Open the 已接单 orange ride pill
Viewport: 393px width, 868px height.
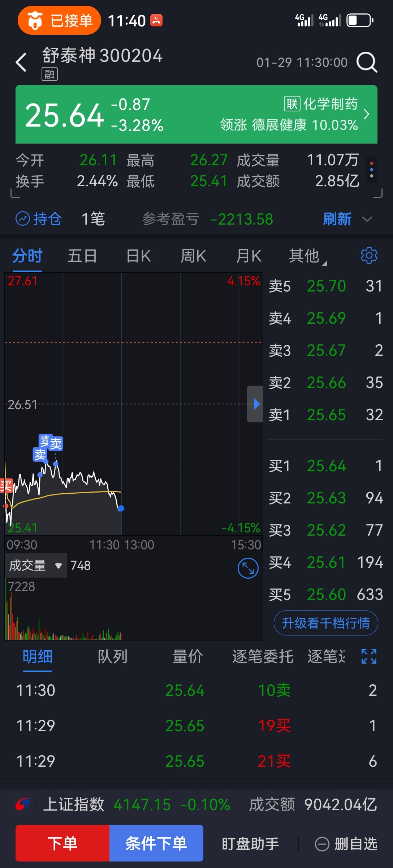click(x=59, y=20)
